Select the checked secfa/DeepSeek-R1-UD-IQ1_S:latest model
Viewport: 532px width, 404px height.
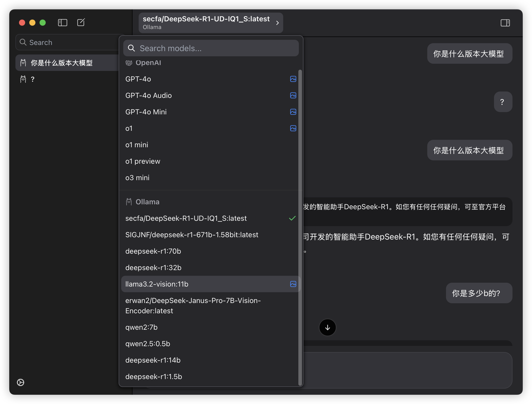[x=186, y=218]
